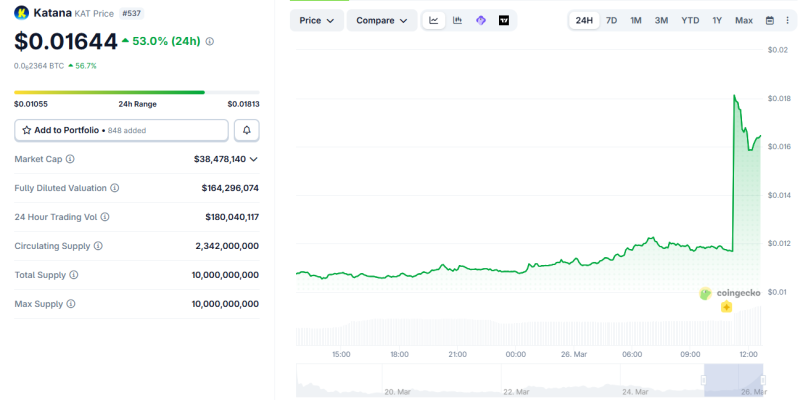Open the calendar date range picker

pos(769,20)
